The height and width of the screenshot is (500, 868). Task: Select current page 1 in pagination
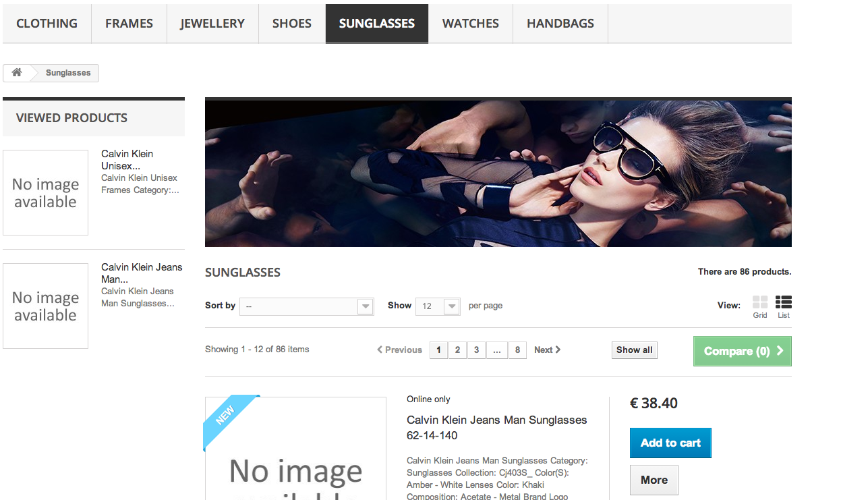pos(438,350)
